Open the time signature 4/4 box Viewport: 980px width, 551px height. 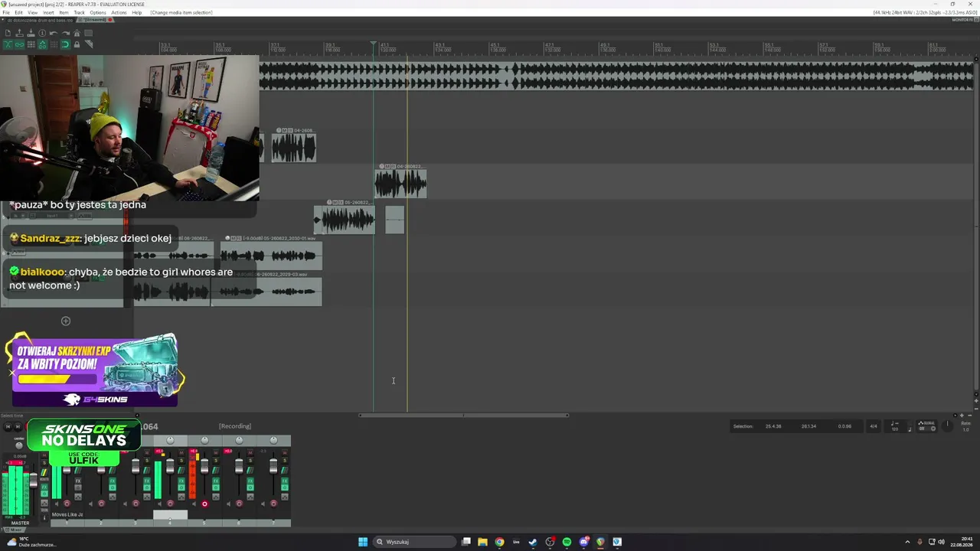874,426
